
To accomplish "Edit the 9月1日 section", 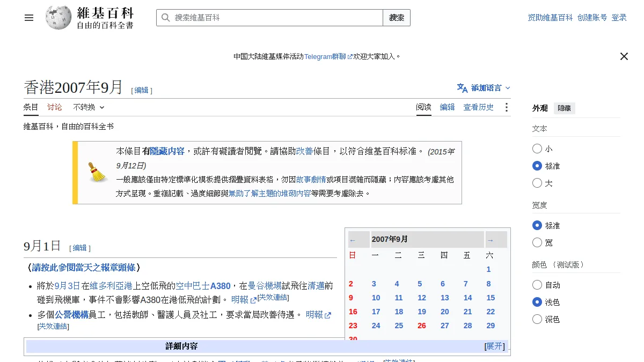I will pyautogui.click(x=80, y=248).
